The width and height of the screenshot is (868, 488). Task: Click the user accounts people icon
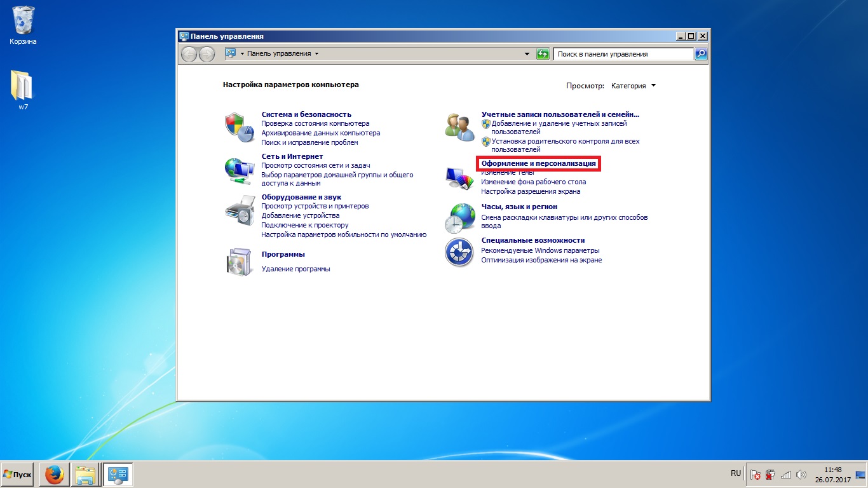(460, 127)
